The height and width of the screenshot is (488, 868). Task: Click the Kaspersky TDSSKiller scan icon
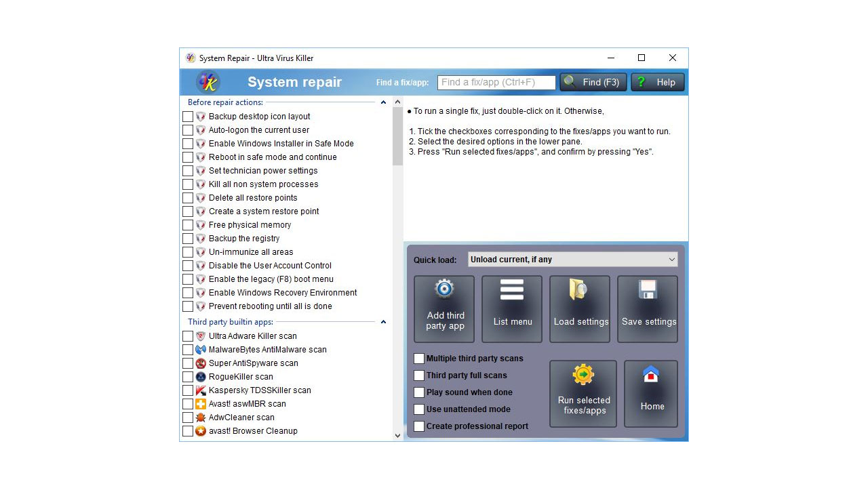(x=201, y=390)
